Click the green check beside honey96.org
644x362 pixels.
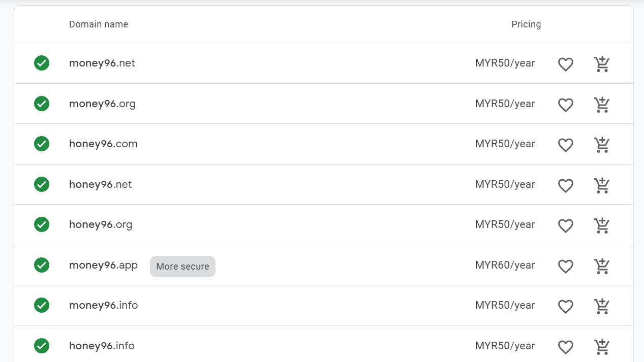pos(42,224)
